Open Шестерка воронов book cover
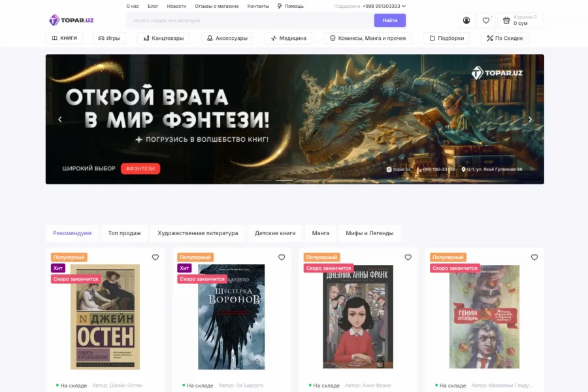Screen dimensions: 588x392 coord(231,317)
